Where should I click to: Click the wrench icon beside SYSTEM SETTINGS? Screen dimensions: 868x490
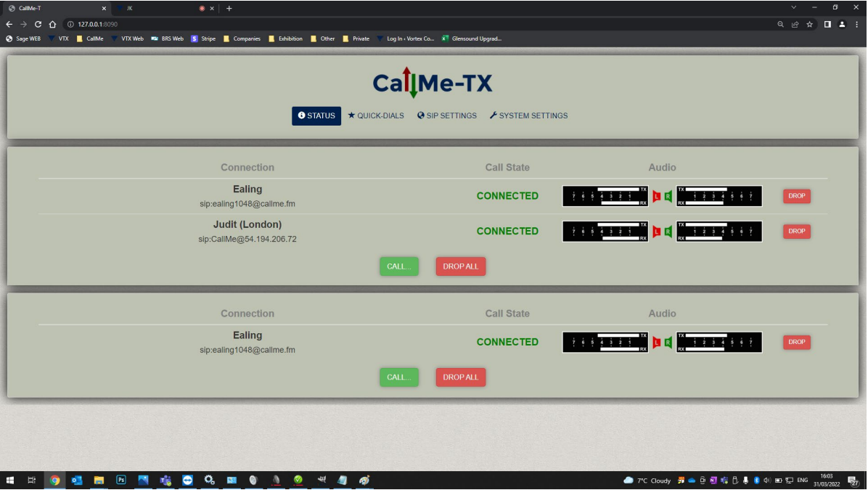tap(493, 115)
